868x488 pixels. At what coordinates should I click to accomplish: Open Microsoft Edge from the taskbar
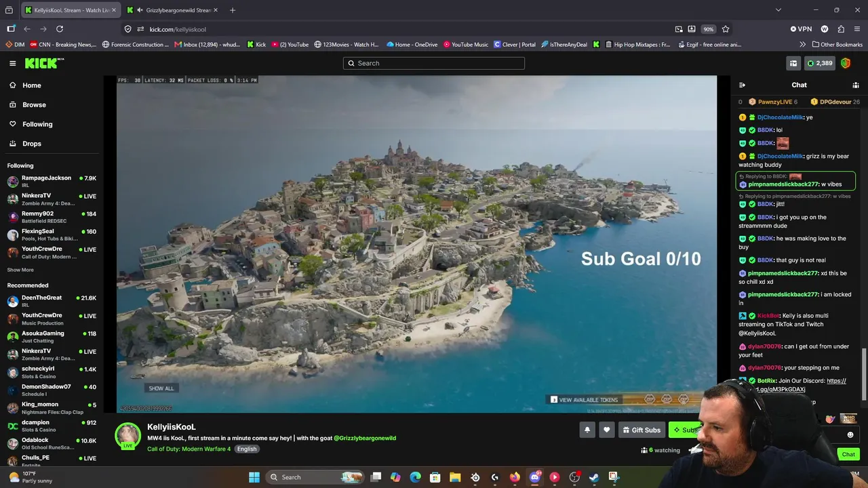416,477
